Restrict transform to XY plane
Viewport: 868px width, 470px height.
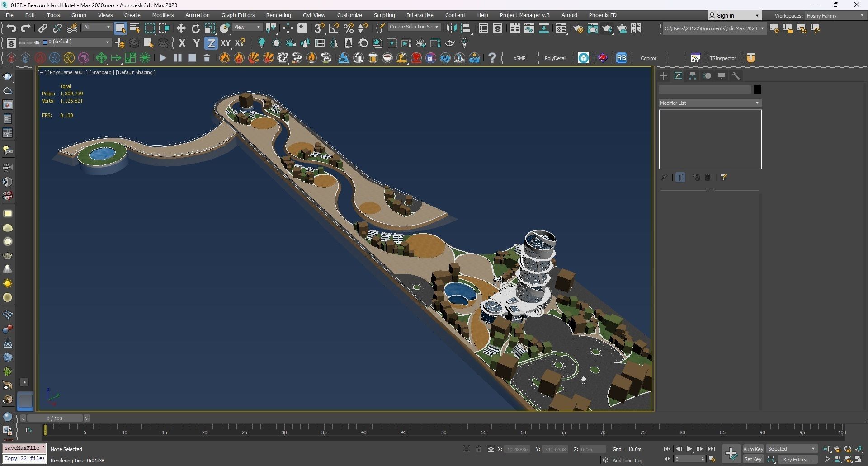point(225,43)
